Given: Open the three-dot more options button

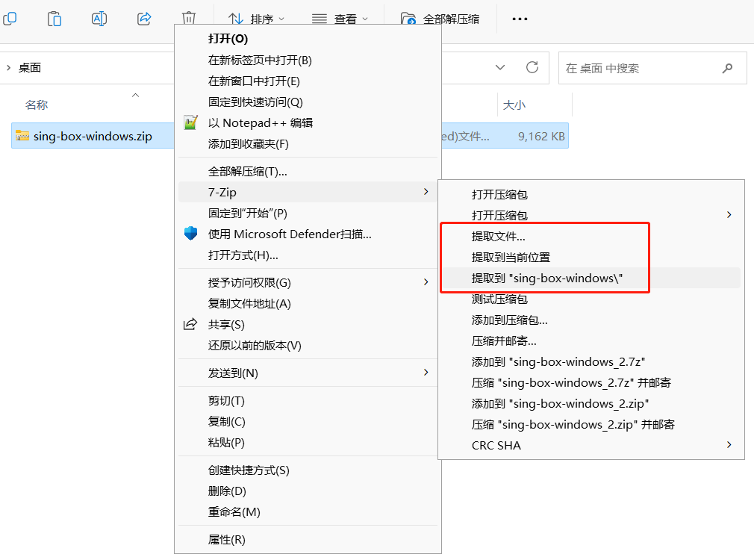Looking at the screenshot, I should point(519,19).
